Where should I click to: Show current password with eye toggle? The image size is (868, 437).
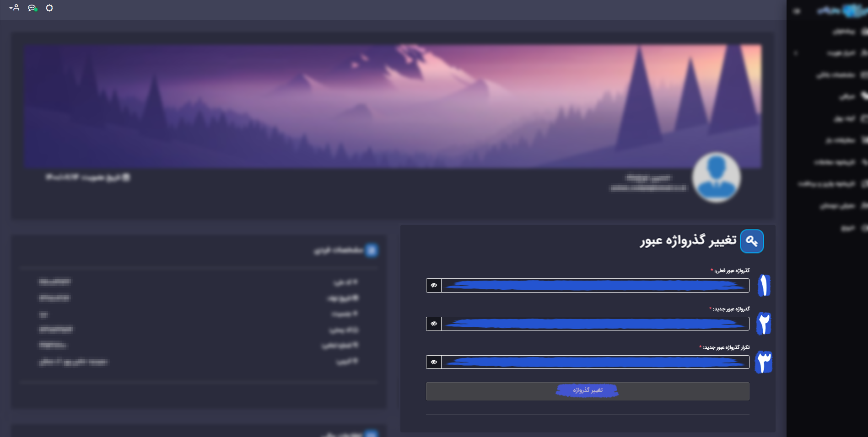click(434, 285)
